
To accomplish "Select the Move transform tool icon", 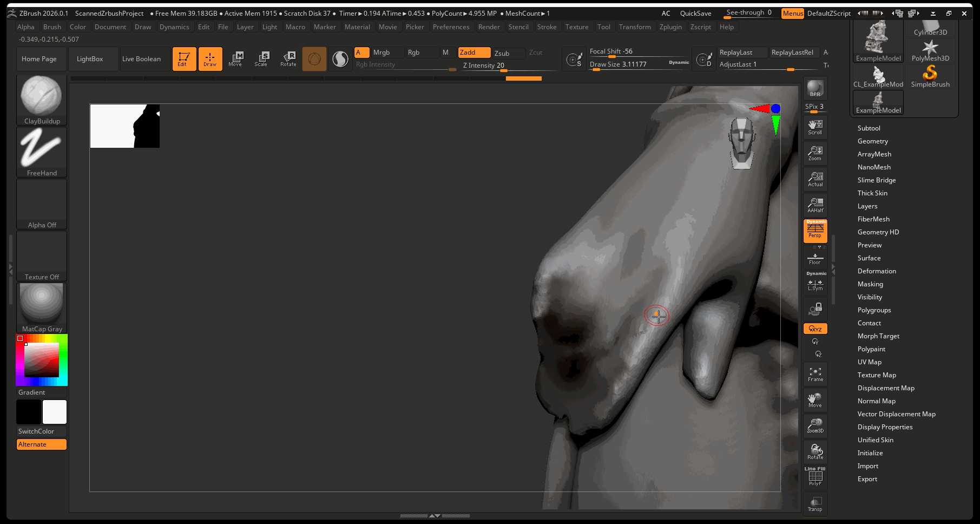I will pos(235,58).
